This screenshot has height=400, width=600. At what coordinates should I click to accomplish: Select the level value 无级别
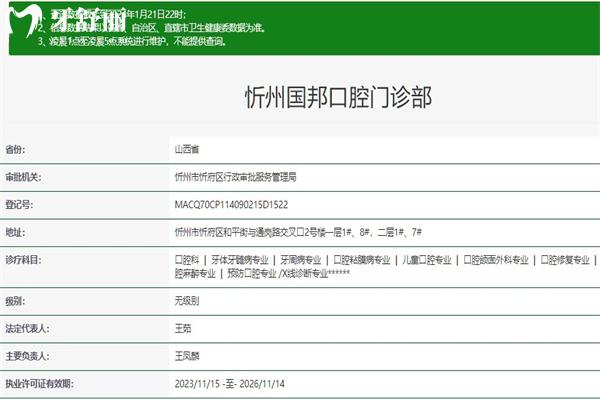click(187, 301)
